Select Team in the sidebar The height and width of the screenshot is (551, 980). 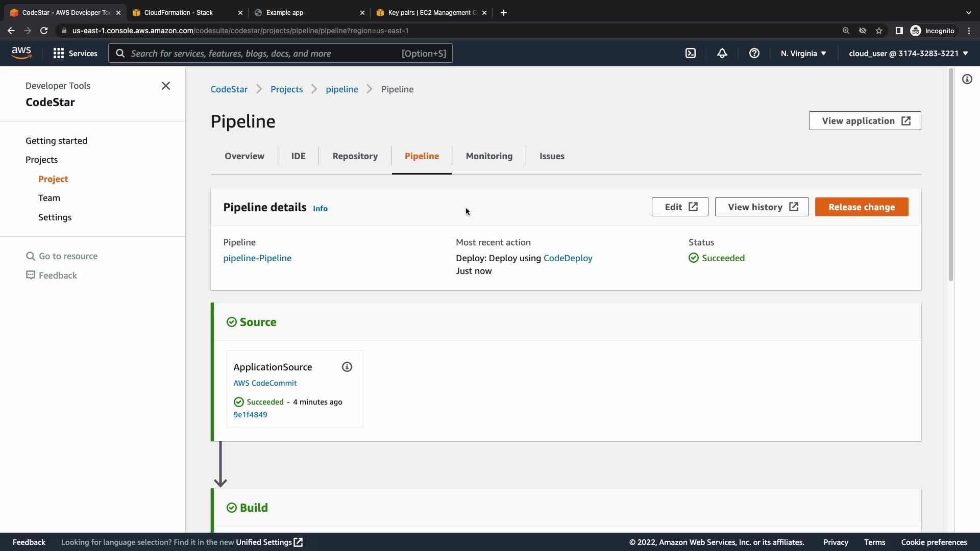coord(49,198)
